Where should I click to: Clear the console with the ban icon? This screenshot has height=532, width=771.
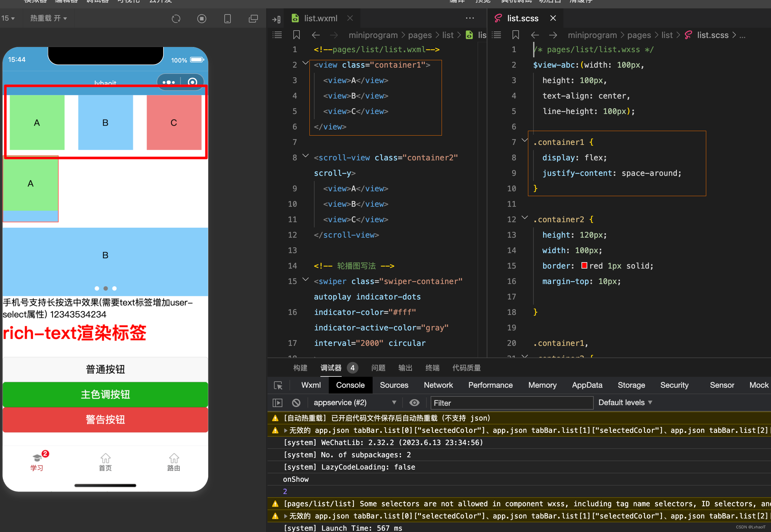pyautogui.click(x=296, y=403)
